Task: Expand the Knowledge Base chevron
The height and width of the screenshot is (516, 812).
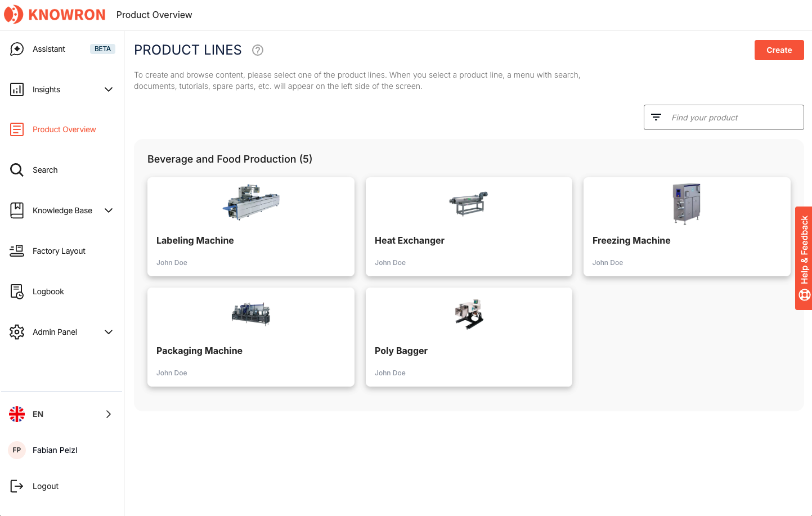Action: [x=109, y=210]
